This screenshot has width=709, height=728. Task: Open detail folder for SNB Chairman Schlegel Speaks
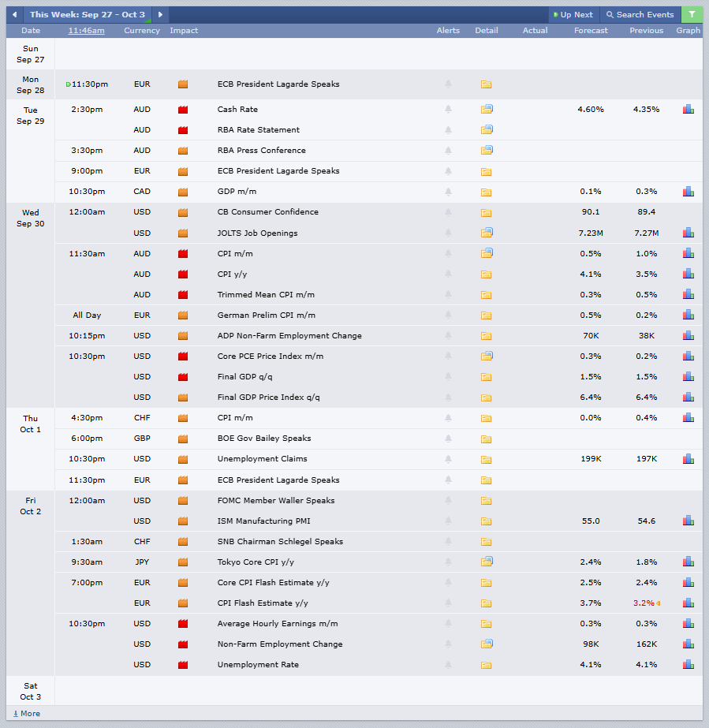pyautogui.click(x=486, y=542)
